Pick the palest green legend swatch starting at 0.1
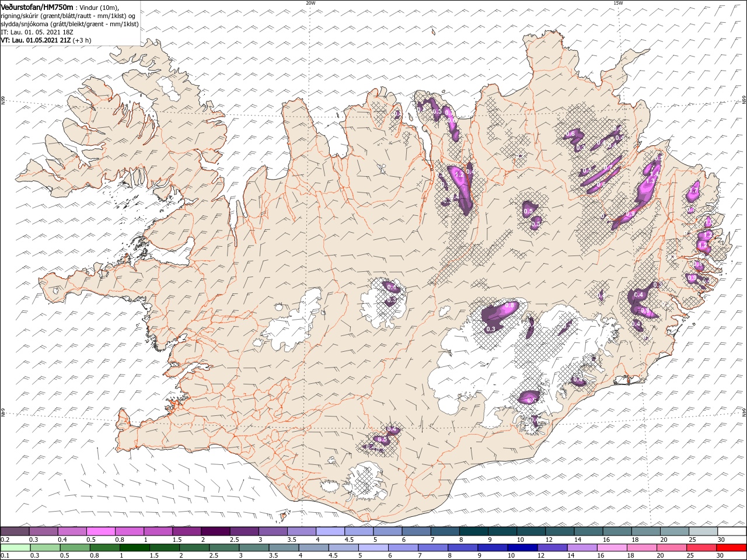This screenshot has height=560, width=747. (15, 548)
